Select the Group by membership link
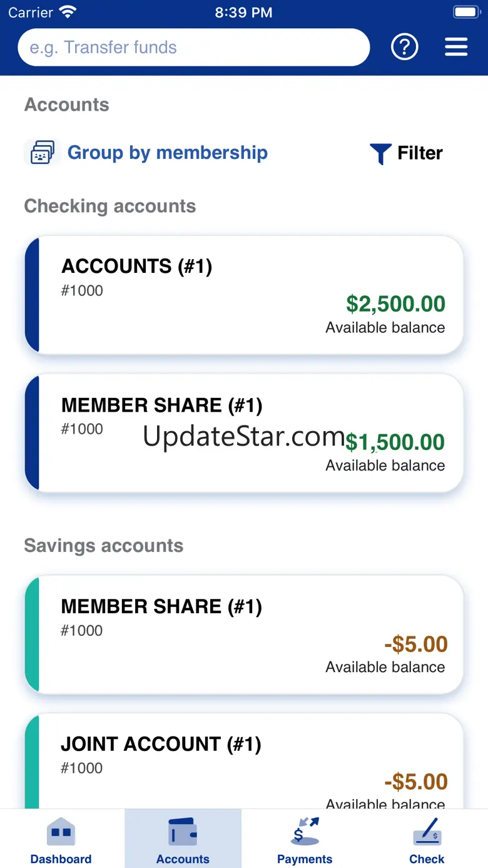 pyautogui.click(x=167, y=153)
